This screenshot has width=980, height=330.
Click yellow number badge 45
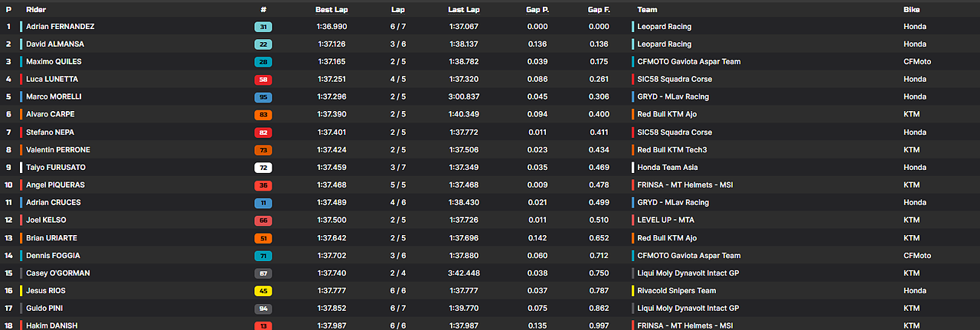pyautogui.click(x=263, y=291)
